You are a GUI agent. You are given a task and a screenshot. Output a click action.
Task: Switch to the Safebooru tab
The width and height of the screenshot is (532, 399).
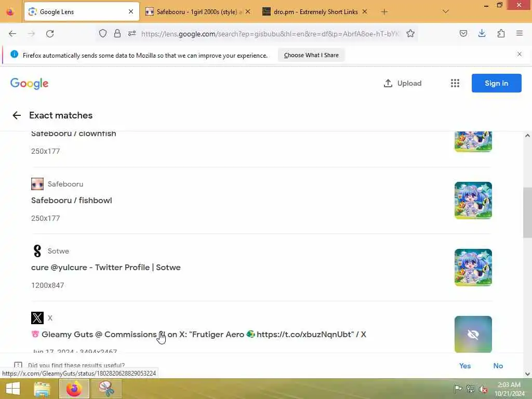pyautogui.click(x=198, y=12)
